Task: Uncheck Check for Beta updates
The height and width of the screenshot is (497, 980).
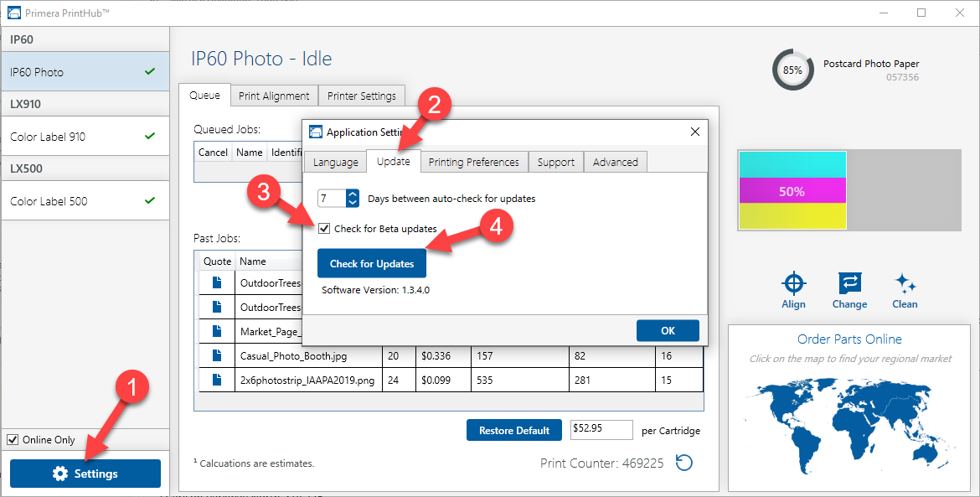Action: click(x=324, y=228)
